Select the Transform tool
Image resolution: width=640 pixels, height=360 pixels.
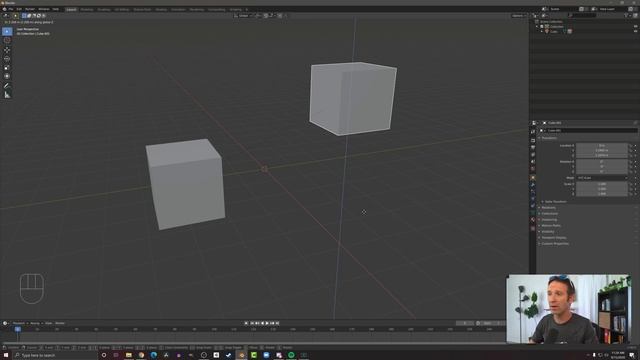tap(7, 76)
